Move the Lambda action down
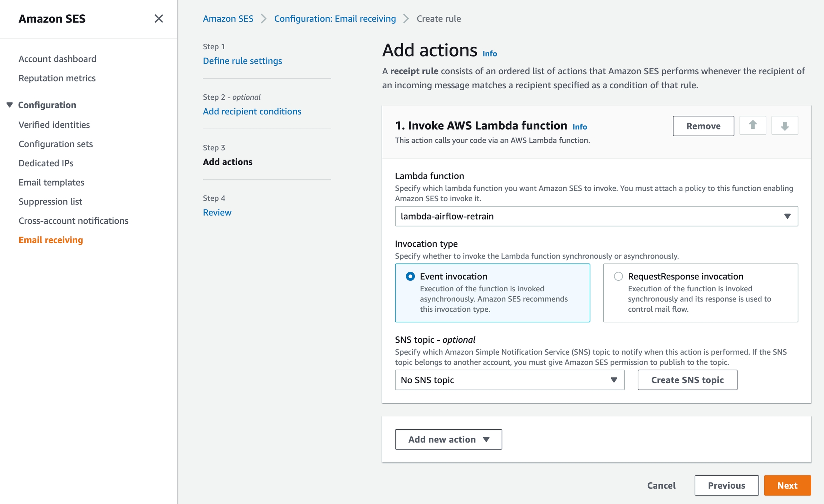The width and height of the screenshot is (824, 504). [x=784, y=125]
